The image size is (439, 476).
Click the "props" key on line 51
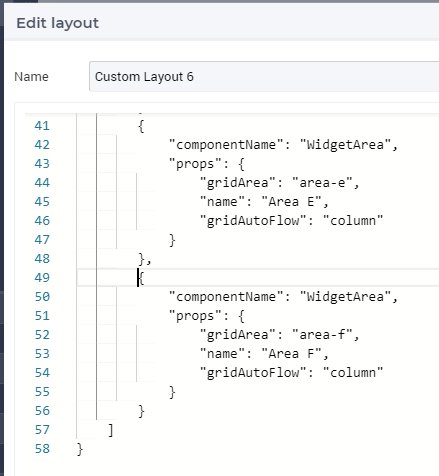pos(195,316)
